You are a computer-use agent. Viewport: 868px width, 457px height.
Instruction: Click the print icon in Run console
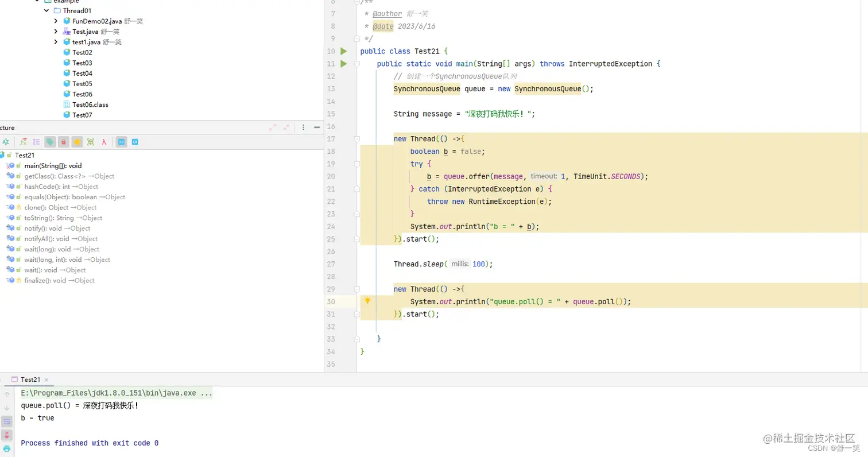pyautogui.click(x=7, y=448)
